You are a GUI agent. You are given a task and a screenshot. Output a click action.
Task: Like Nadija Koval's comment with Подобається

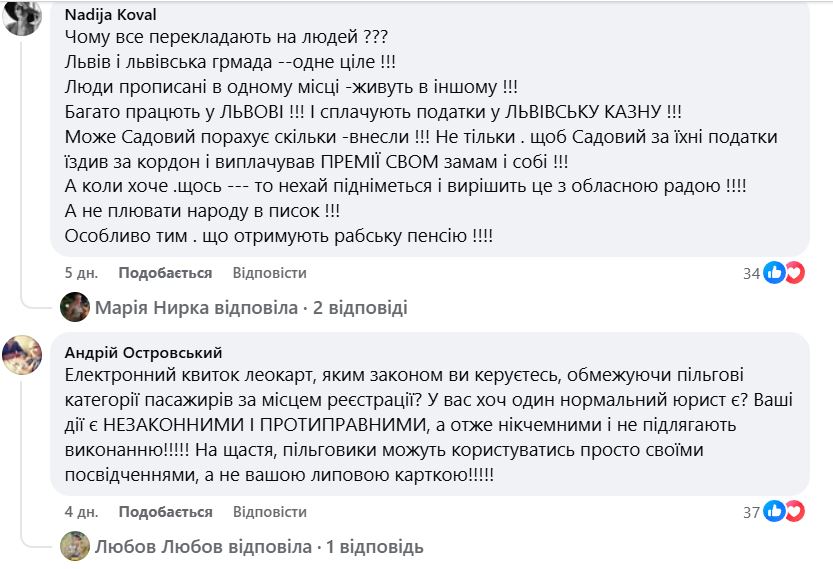[165, 272]
